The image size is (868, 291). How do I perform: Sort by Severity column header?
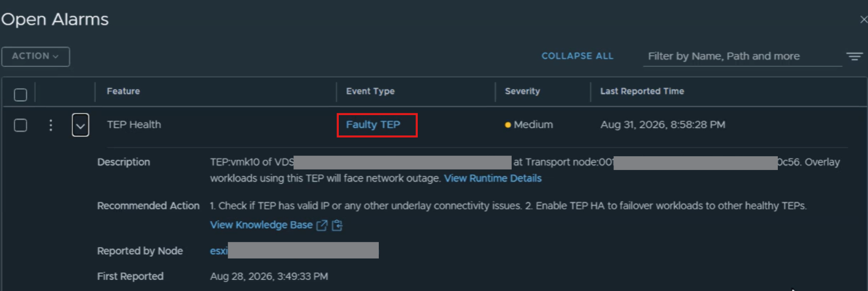[x=522, y=91]
